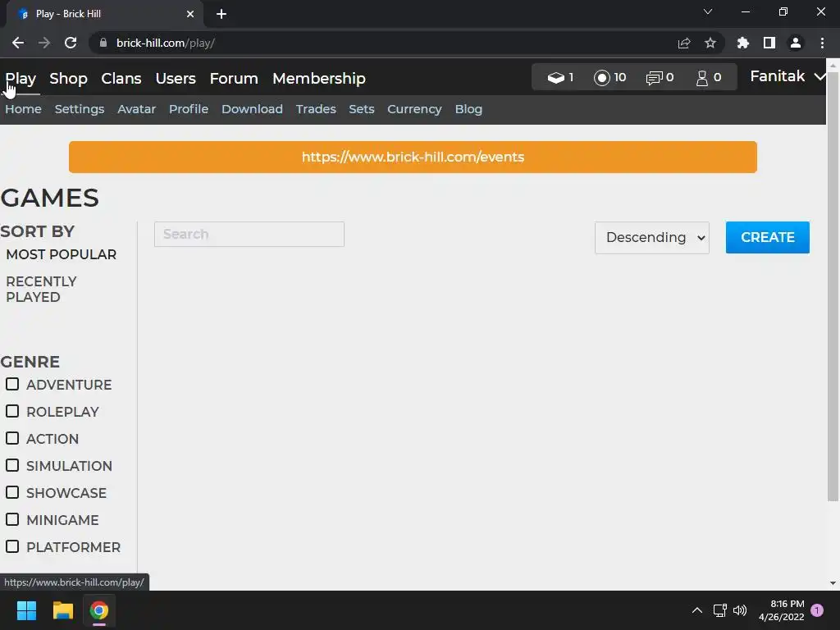Reload the page with the refresh icon
This screenshot has width=840, height=630.
point(71,43)
